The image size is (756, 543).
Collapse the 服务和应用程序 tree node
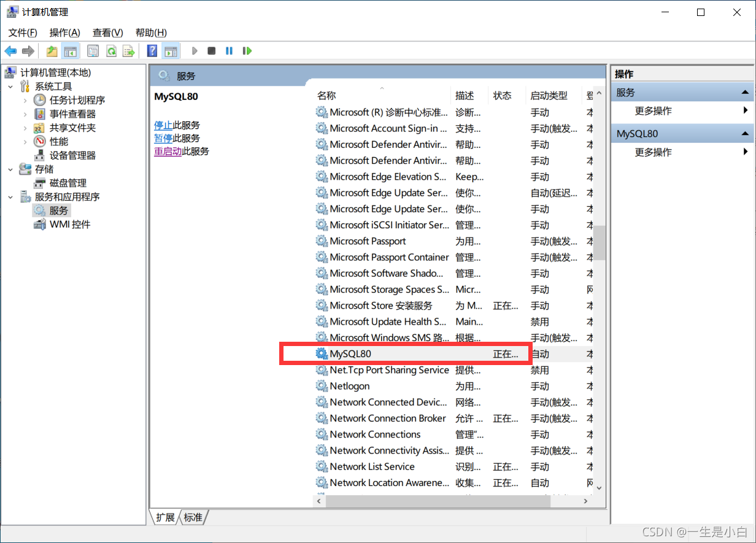pyautogui.click(x=10, y=197)
